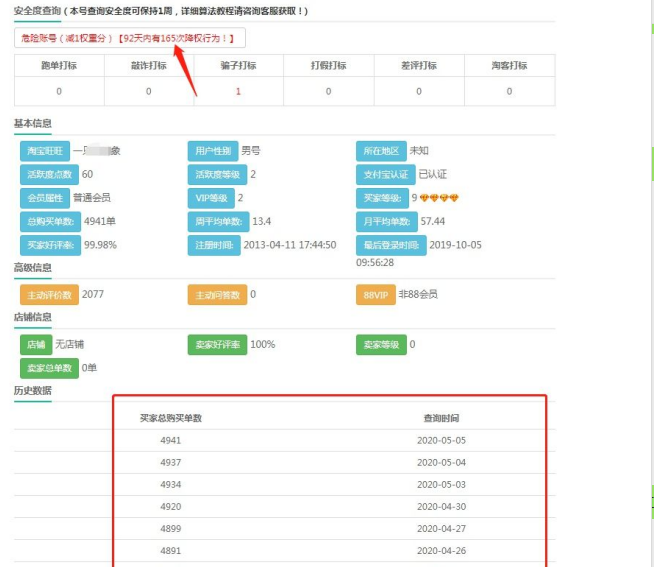
Task: Click the 支付宝认证 label
Action: coord(385,174)
